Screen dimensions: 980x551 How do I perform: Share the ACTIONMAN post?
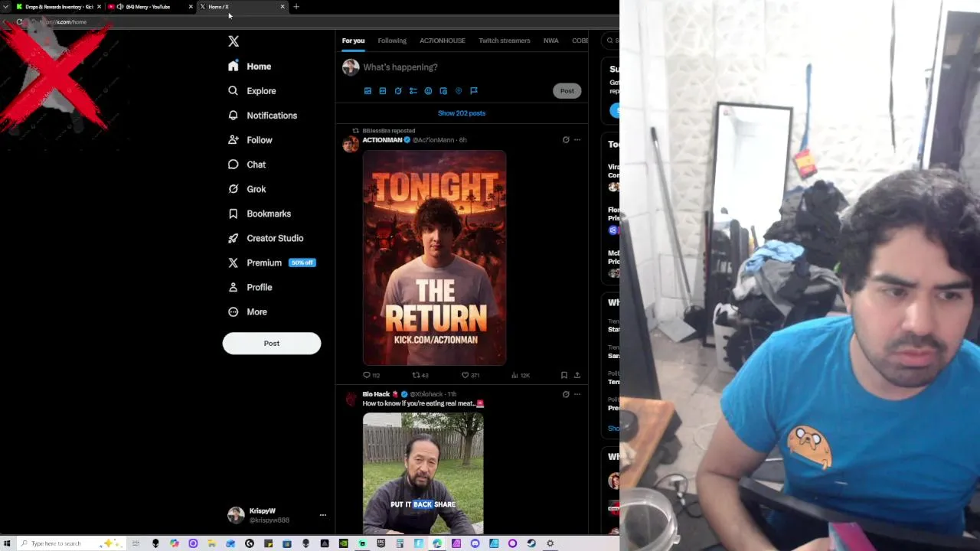577,375
